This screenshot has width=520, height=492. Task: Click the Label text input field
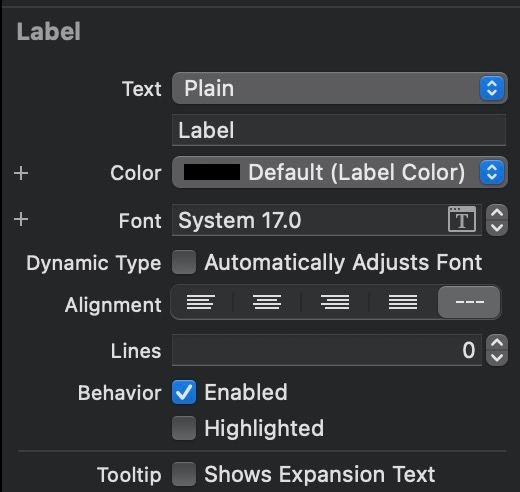tap(339, 130)
